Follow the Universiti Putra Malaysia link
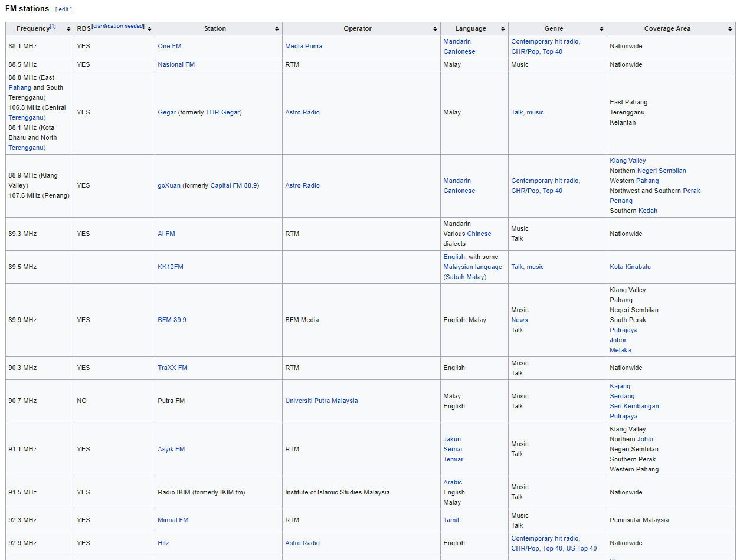 322,401
